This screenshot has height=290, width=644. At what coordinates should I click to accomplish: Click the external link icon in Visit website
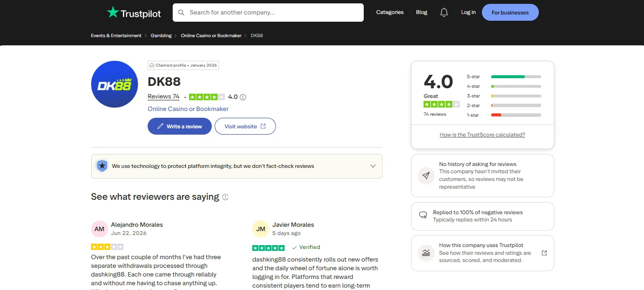(x=263, y=126)
